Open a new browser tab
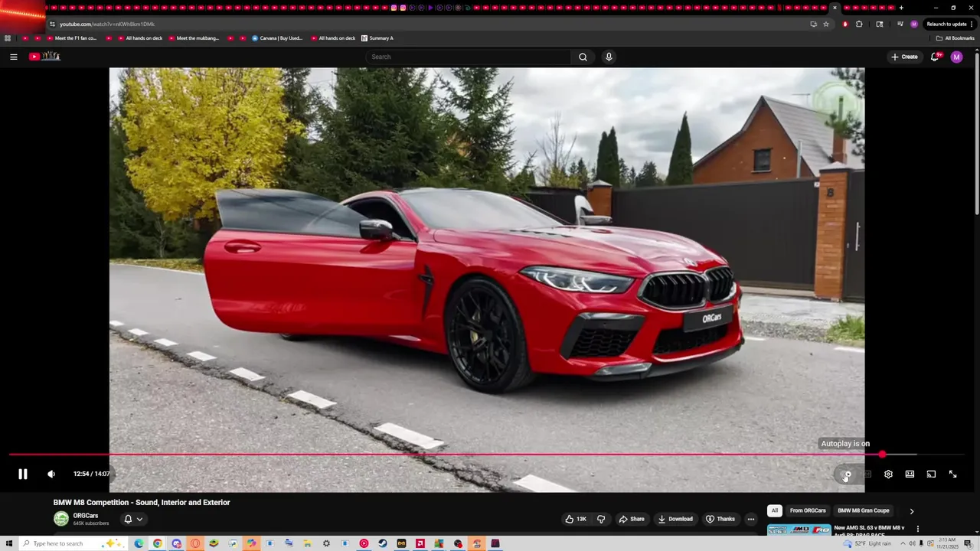 (x=901, y=8)
